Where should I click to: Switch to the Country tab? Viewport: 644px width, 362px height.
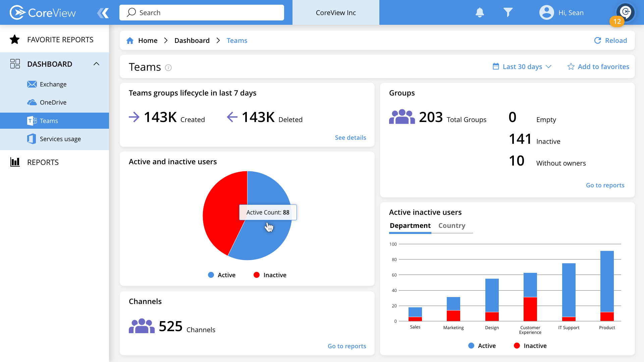[x=452, y=226]
